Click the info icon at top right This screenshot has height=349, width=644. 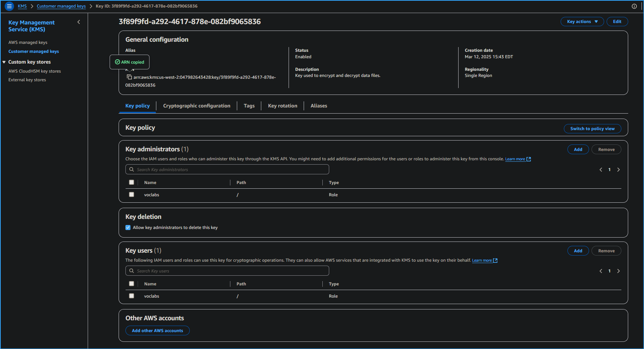tap(634, 6)
